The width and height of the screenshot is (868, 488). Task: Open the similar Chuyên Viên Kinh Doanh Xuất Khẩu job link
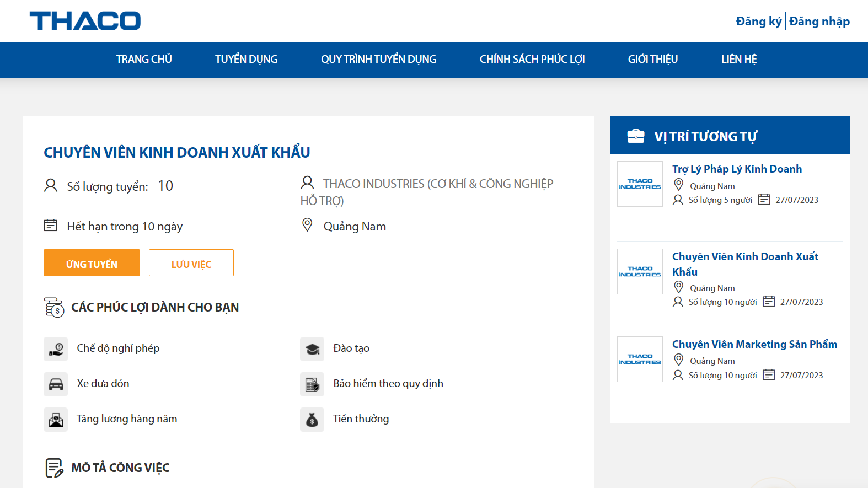(745, 264)
